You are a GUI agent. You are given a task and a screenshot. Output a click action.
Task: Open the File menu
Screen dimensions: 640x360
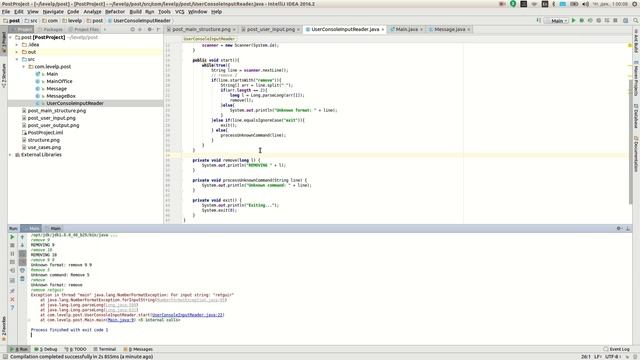pyautogui.click(x=6, y=11)
